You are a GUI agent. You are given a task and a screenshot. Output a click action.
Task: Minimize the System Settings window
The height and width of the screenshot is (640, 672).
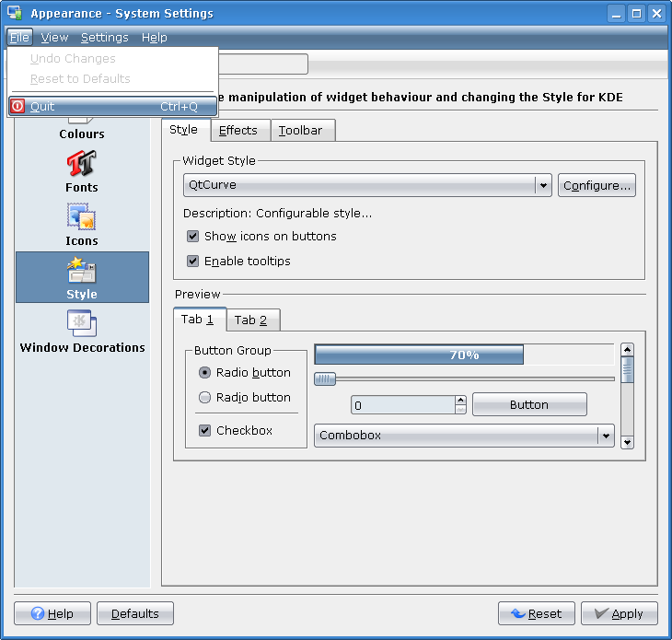click(616, 14)
